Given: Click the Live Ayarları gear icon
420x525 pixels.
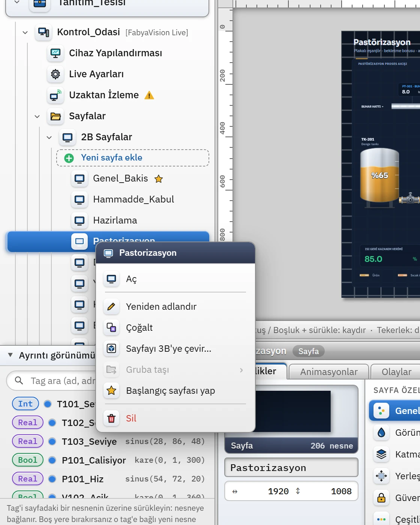Looking at the screenshot, I should point(55,74).
